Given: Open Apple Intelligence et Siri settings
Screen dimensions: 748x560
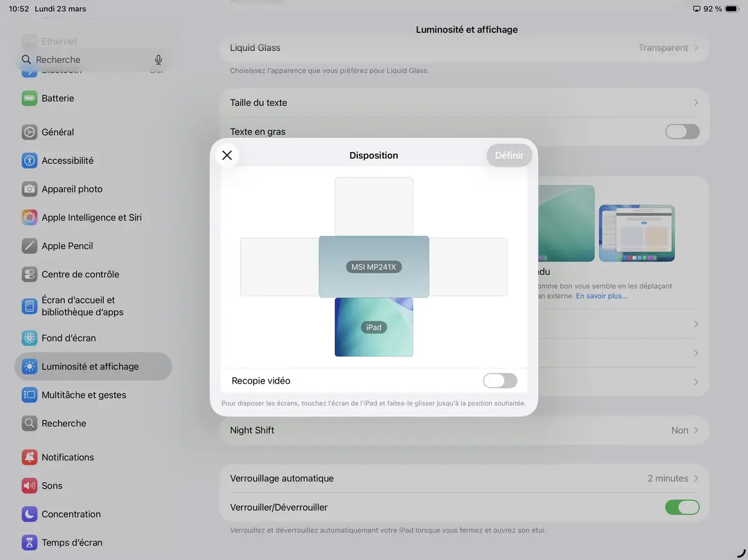Looking at the screenshot, I should coord(92,217).
